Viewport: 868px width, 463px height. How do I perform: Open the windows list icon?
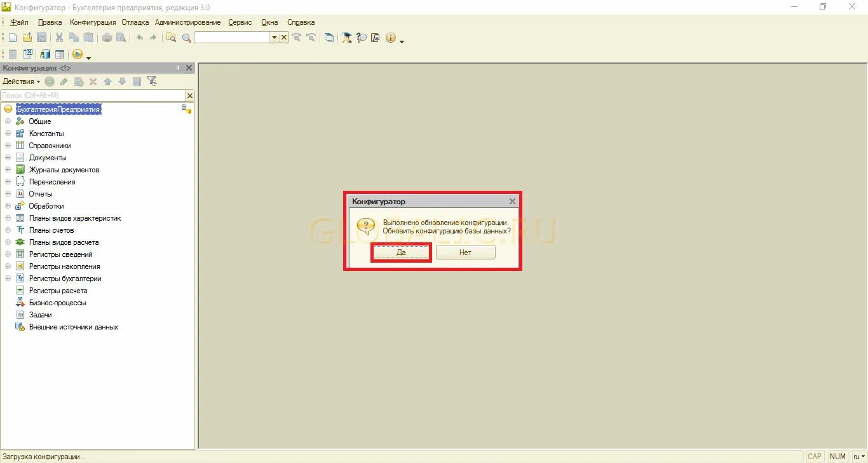tap(329, 38)
